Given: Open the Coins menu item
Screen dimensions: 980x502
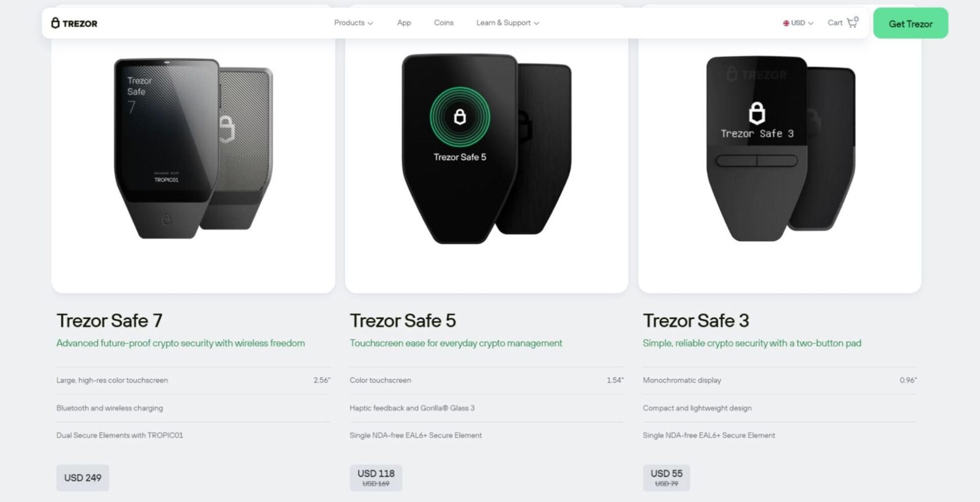Looking at the screenshot, I should 444,23.
